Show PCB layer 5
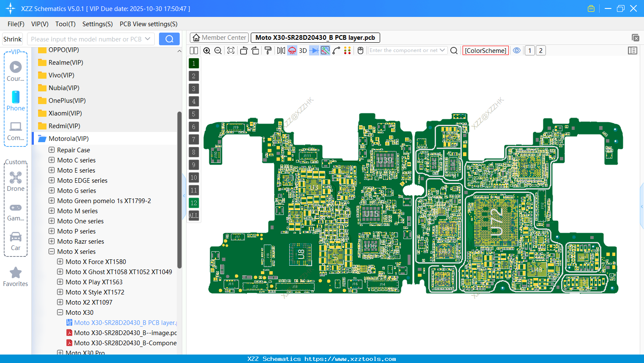This screenshot has width=644, height=363. click(194, 114)
